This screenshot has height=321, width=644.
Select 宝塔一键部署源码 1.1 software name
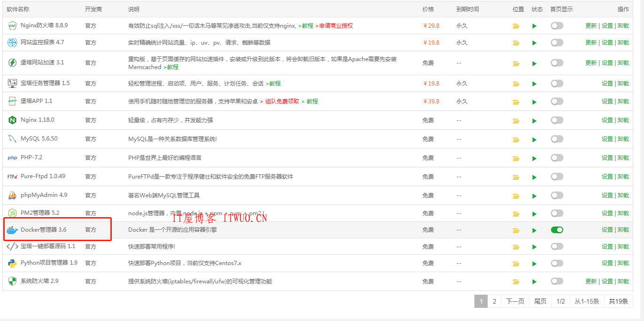click(x=48, y=246)
